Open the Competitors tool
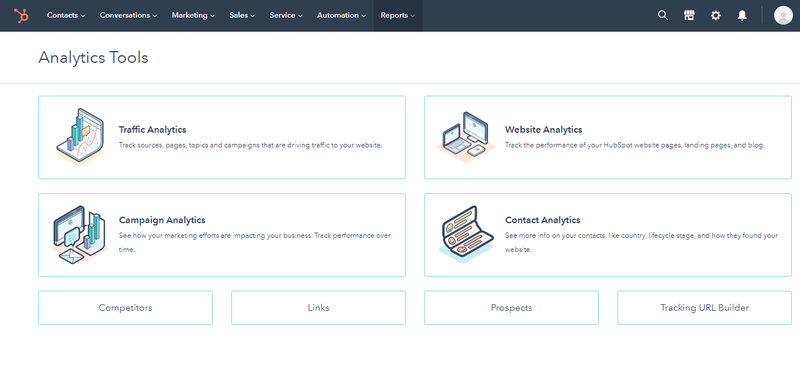Image resolution: width=800 pixels, height=380 pixels. point(125,308)
